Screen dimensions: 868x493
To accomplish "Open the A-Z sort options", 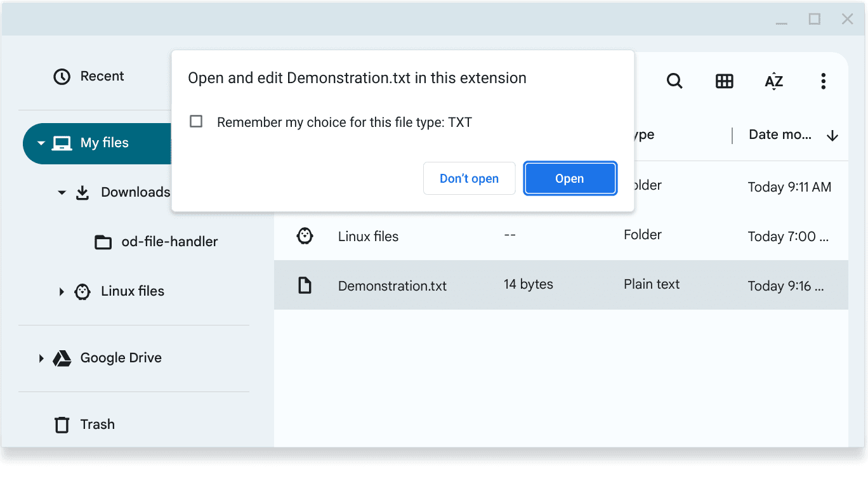I will (x=773, y=81).
